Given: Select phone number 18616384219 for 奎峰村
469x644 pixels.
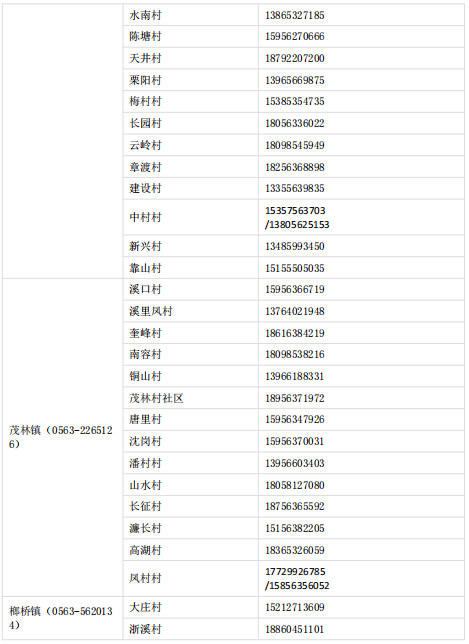Looking at the screenshot, I should (x=294, y=333).
